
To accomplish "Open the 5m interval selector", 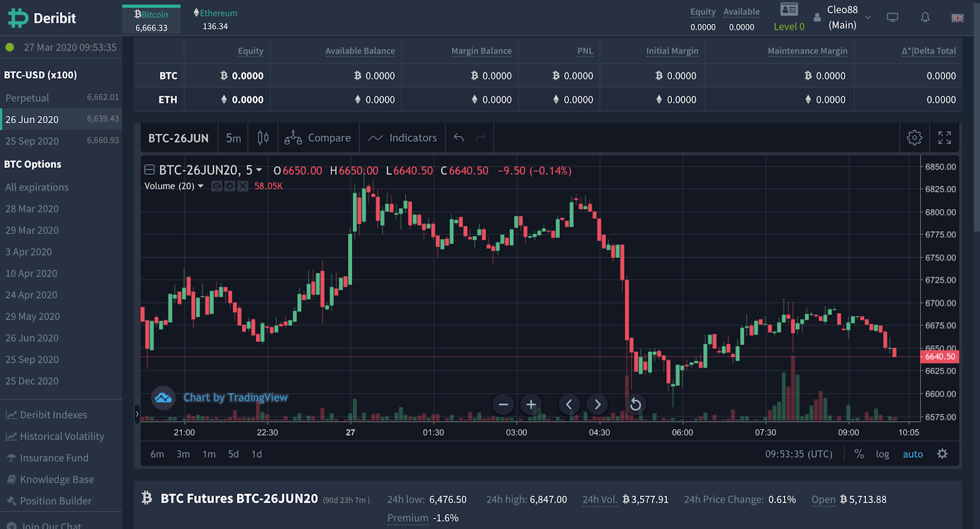I will point(233,138).
